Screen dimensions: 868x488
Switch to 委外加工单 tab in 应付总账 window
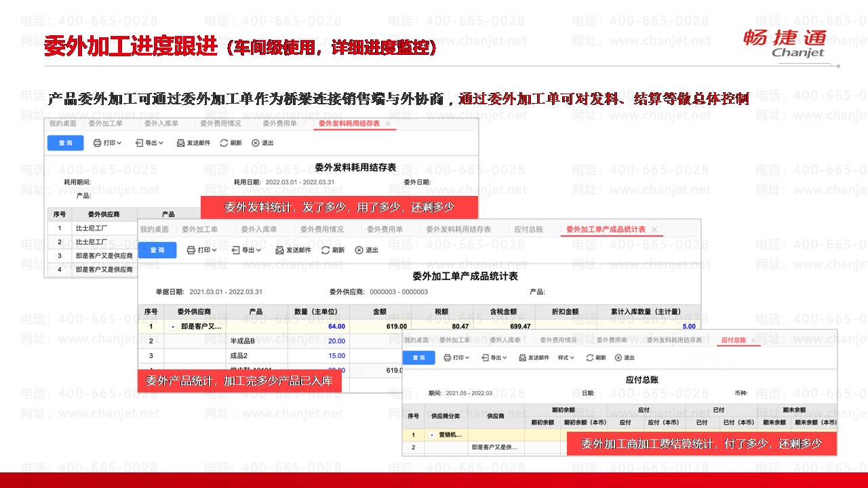(454, 340)
